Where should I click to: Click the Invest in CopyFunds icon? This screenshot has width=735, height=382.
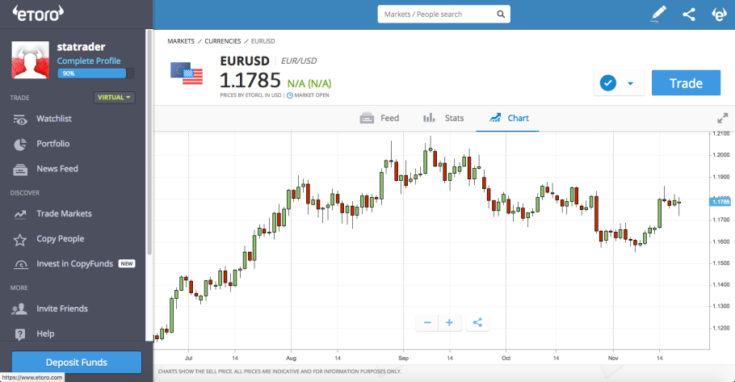coord(21,264)
